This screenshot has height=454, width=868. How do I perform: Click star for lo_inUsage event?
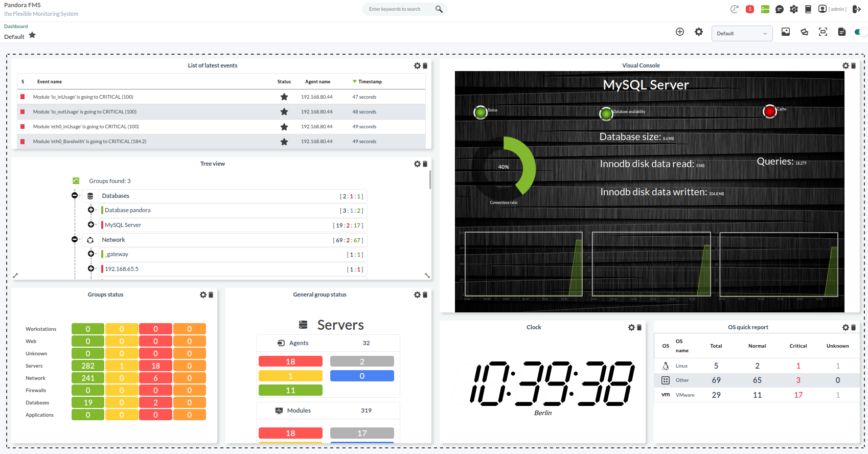(284, 97)
